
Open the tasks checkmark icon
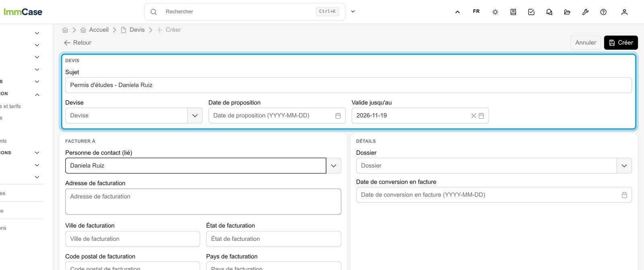[531, 12]
